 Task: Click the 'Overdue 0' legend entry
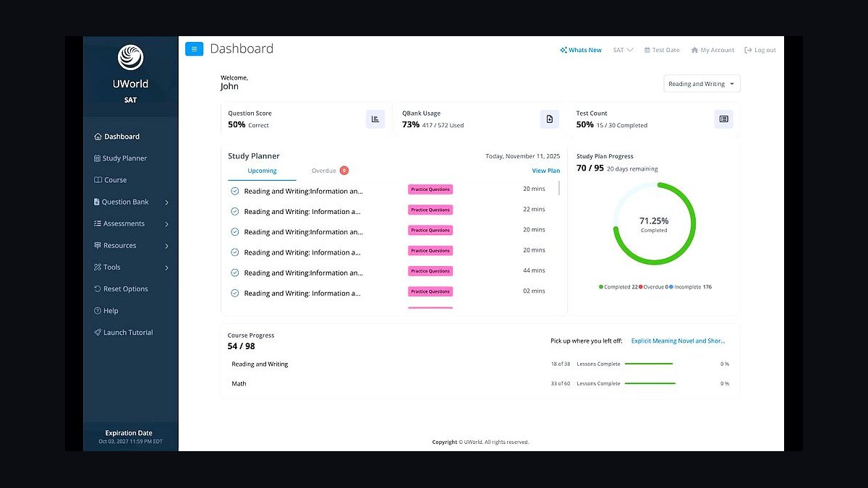point(653,287)
